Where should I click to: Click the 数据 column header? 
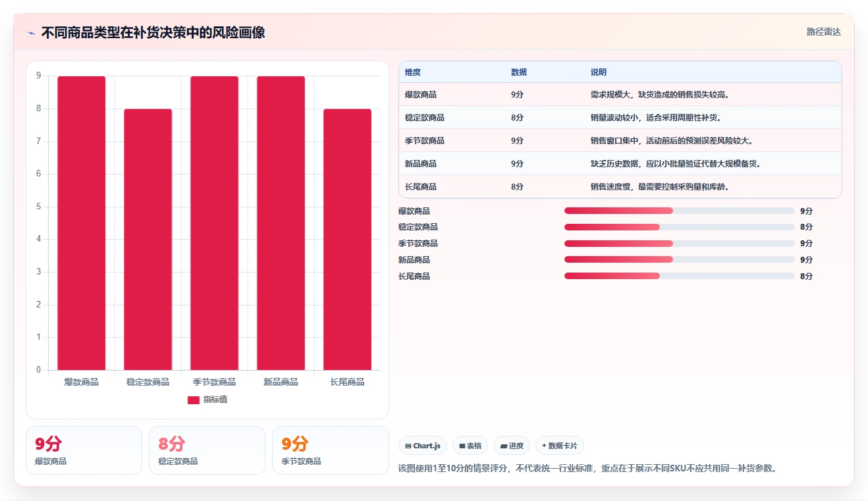pos(519,72)
